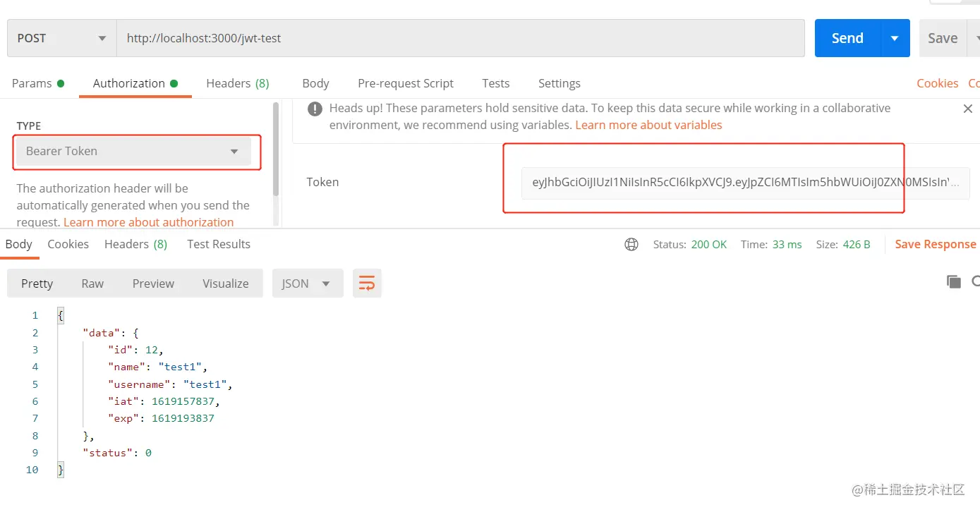The height and width of the screenshot is (512, 980).
Task: Switch to the Params tab
Action: point(38,83)
